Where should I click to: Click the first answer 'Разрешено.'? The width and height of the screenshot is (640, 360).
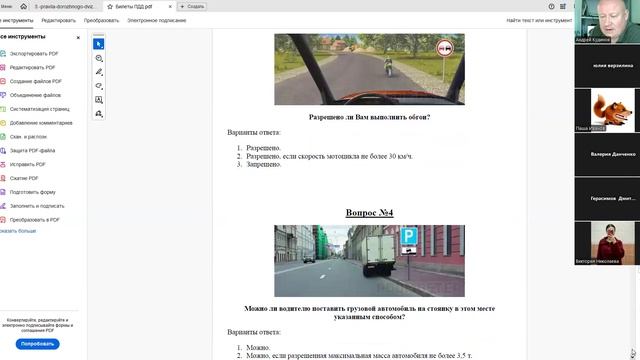tap(263, 148)
